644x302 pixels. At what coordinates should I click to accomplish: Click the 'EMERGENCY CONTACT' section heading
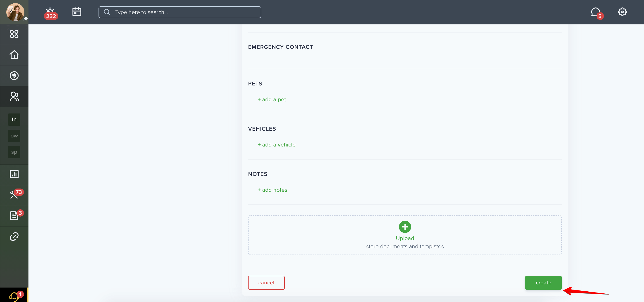click(280, 47)
